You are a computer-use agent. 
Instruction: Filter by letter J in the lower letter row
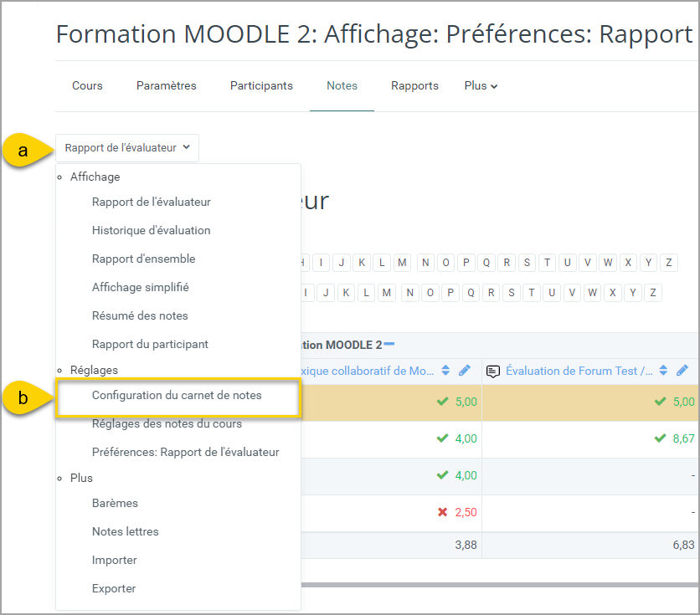click(x=326, y=293)
